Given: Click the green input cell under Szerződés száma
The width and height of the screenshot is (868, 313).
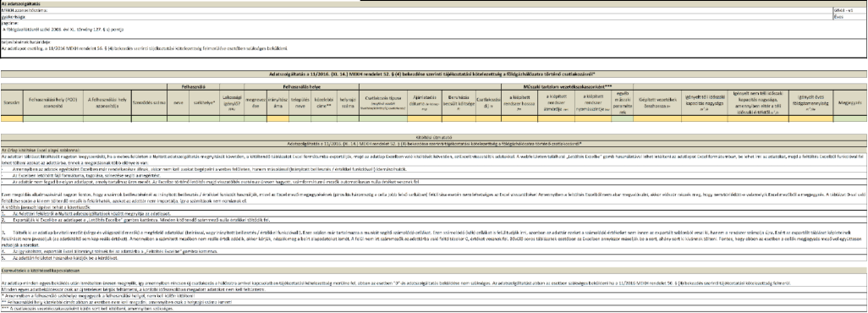Looking at the screenshot, I should 149,118.
